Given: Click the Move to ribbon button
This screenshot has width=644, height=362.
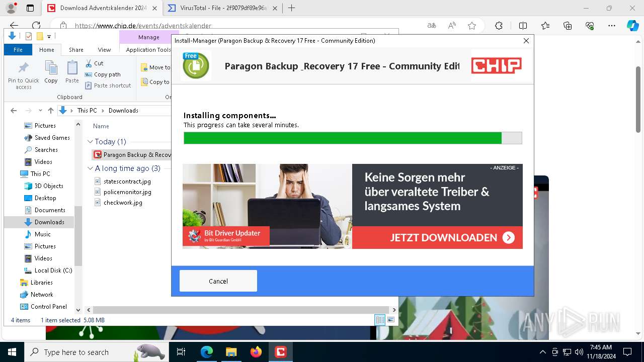Looking at the screenshot, I should click(x=155, y=67).
